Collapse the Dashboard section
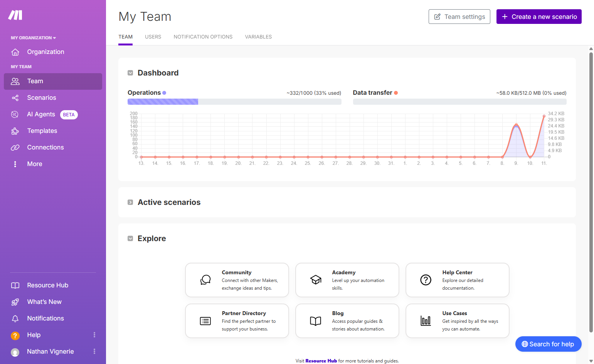Image resolution: width=594 pixels, height=364 pixels. point(130,73)
